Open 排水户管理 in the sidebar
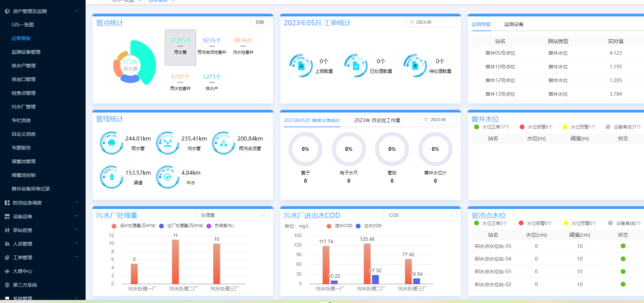The width and height of the screenshot is (644, 303). pyautogui.click(x=24, y=66)
